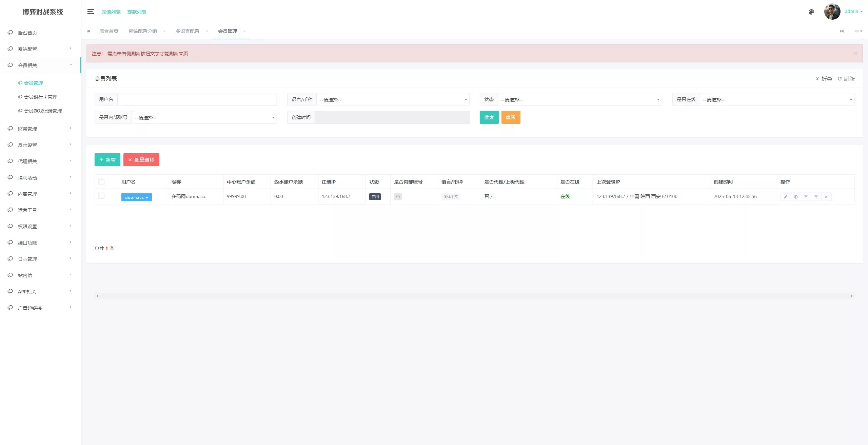Click the green 搜索 search button
The height and width of the screenshot is (445, 868).
[489, 117]
